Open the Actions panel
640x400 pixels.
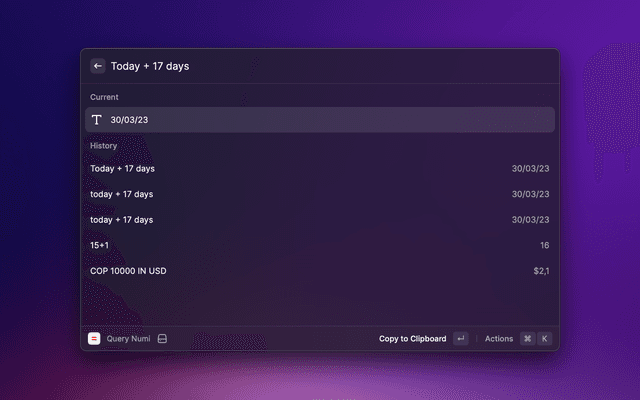[499, 339]
